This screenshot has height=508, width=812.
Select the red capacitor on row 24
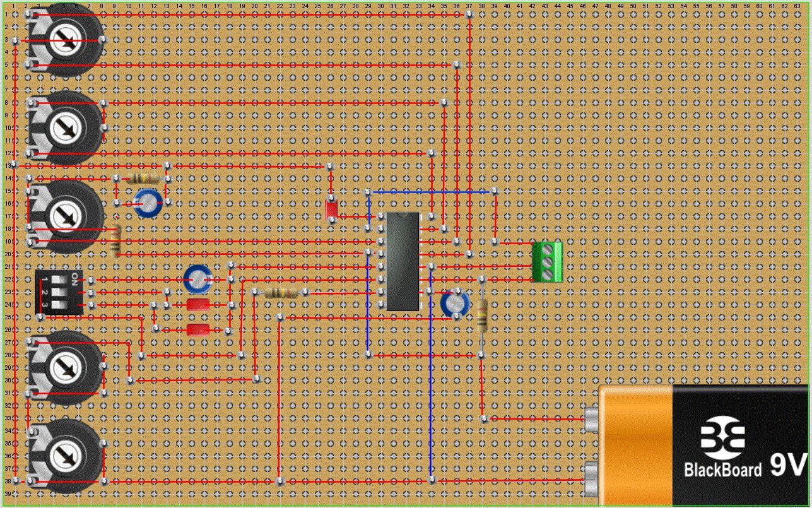[x=198, y=305]
